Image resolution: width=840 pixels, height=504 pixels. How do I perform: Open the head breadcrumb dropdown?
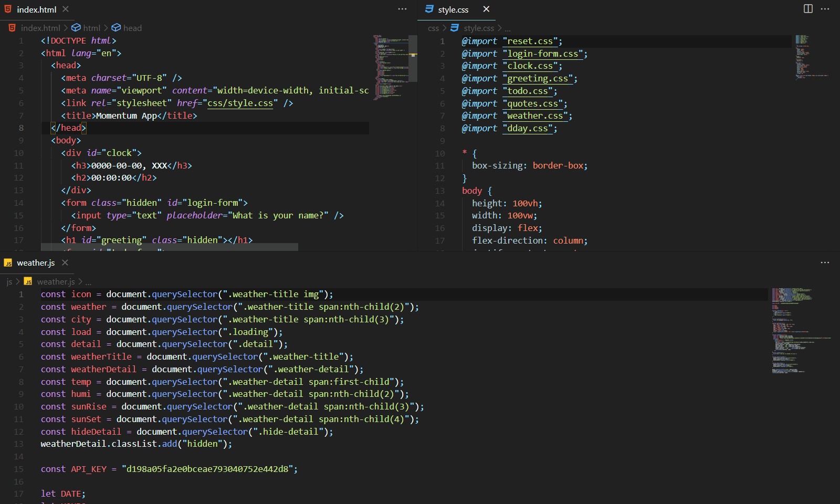click(132, 28)
